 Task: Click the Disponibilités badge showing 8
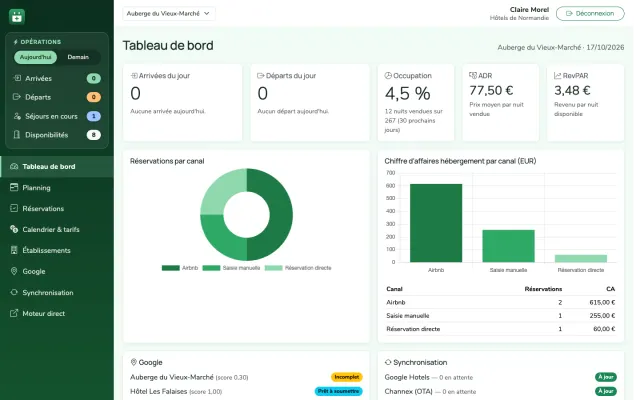pos(93,135)
